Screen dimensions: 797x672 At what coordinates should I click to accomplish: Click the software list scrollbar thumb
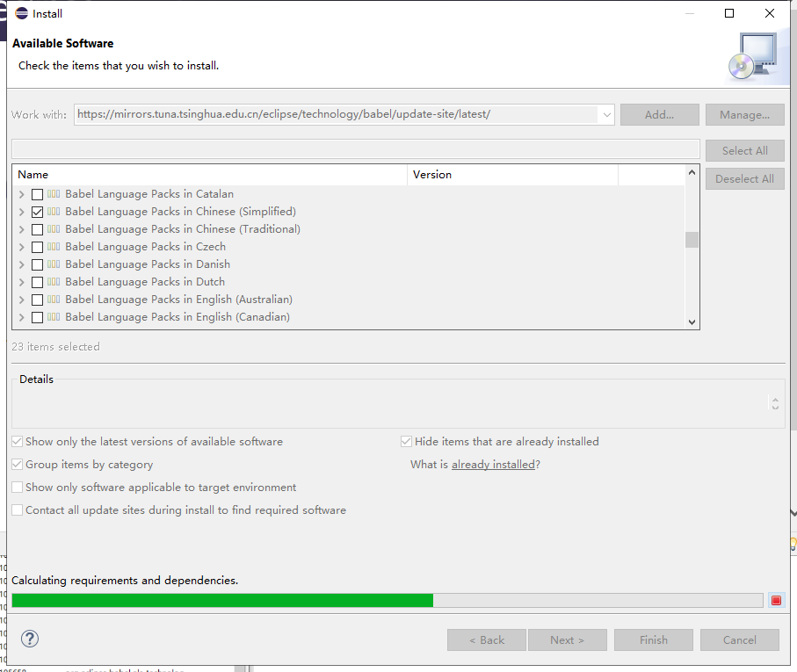tap(692, 240)
